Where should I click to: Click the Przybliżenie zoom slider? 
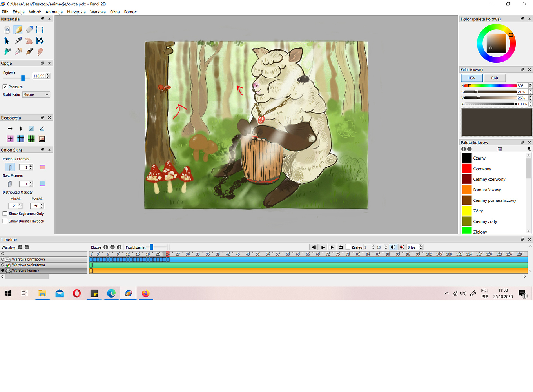(x=151, y=247)
